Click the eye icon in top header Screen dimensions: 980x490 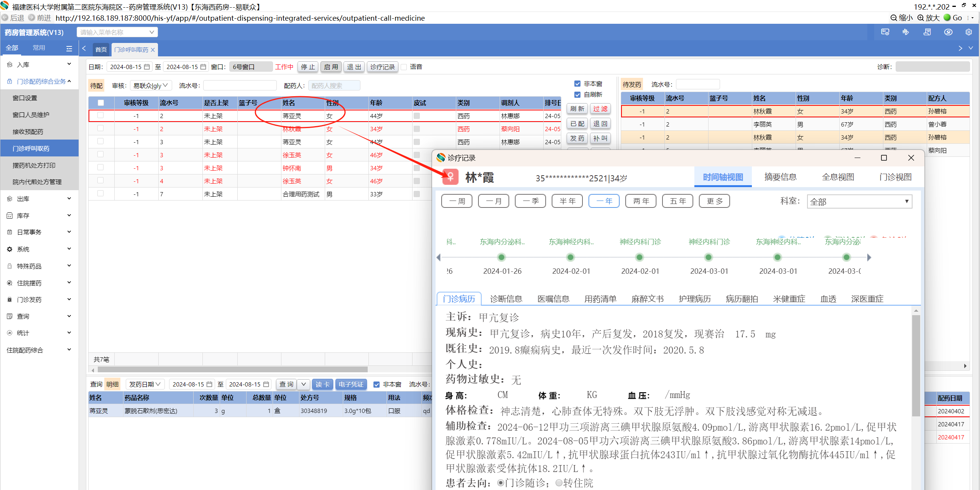tap(948, 32)
